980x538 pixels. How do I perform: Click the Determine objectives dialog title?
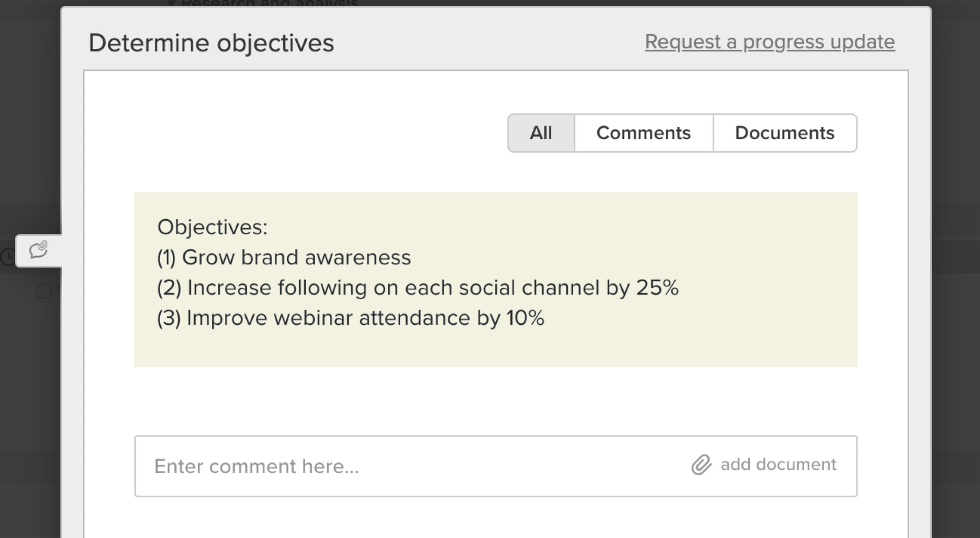211,43
